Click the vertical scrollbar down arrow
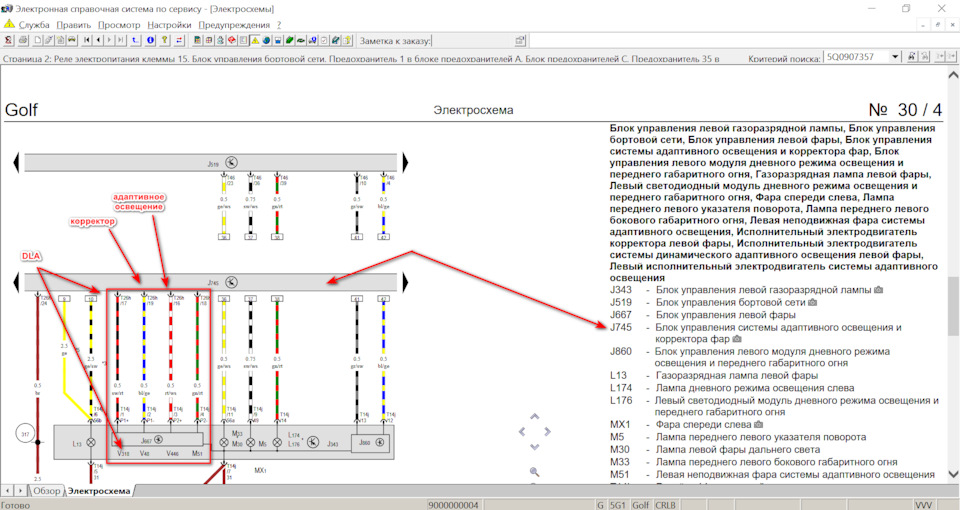Viewport: 960px width, 510px height. [953, 474]
